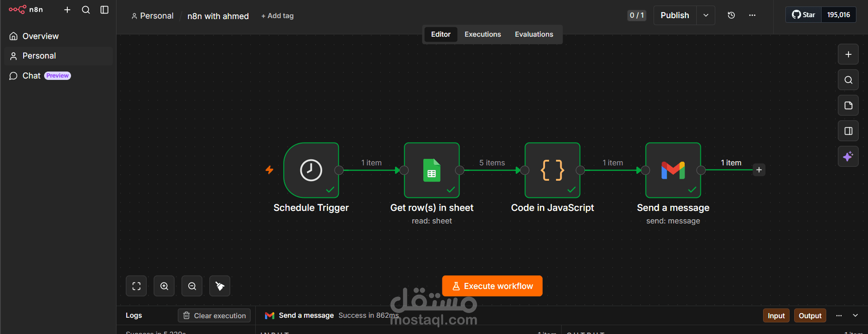Select the Schedule Trigger node

pos(311,170)
